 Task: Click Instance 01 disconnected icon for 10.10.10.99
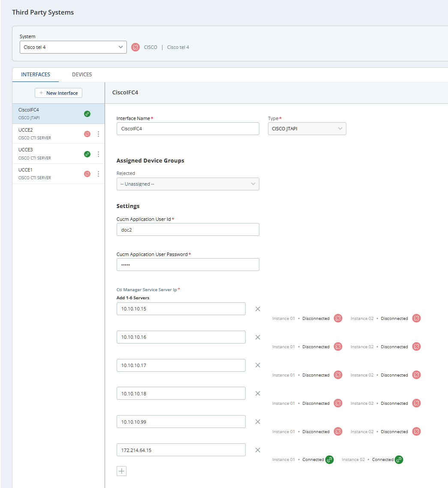coord(338,432)
